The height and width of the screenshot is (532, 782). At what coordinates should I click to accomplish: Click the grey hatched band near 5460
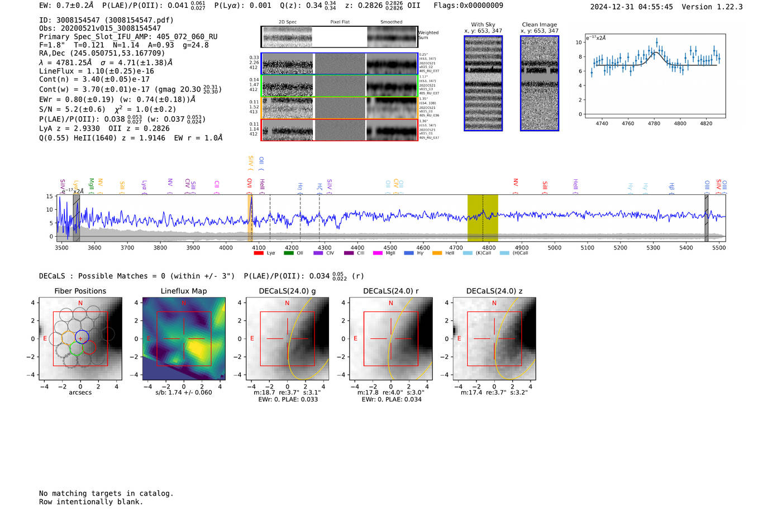[706, 218]
